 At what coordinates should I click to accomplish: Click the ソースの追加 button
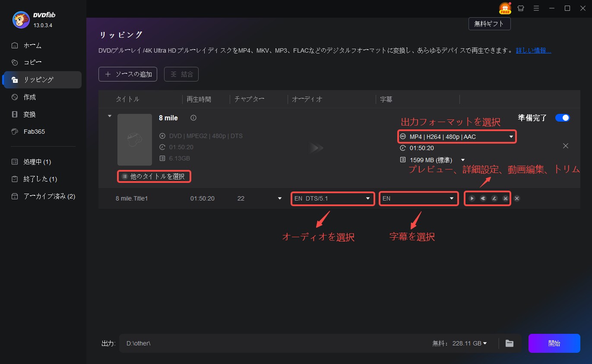[x=128, y=74]
